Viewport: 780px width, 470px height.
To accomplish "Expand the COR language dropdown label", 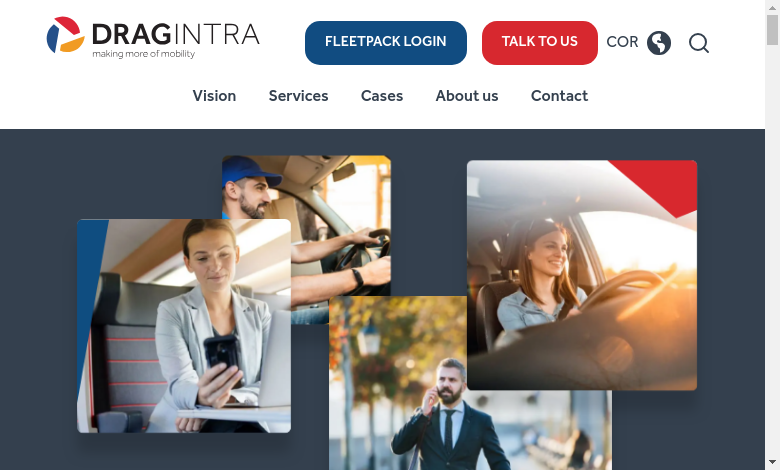I will tap(622, 43).
